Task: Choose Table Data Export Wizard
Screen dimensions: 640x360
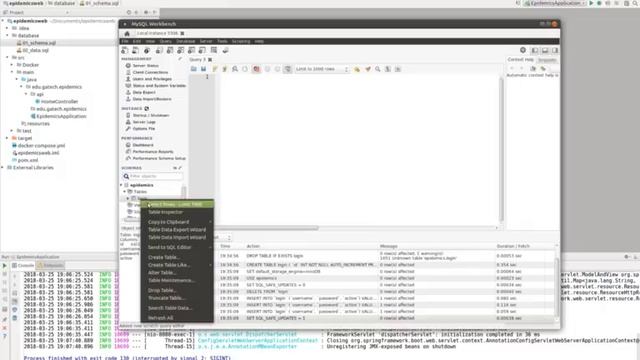Action: [x=177, y=230]
